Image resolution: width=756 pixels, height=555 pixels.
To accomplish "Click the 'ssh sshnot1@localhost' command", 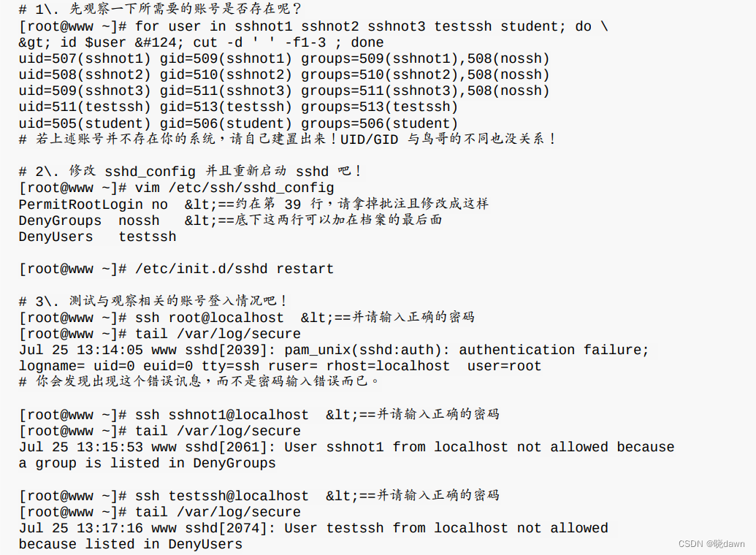I will (222, 415).
